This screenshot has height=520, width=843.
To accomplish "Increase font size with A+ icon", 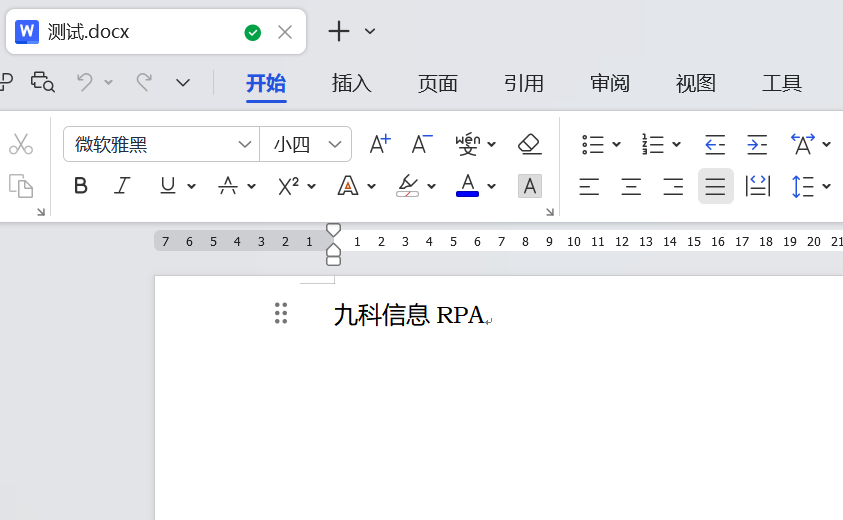I will tap(380, 144).
